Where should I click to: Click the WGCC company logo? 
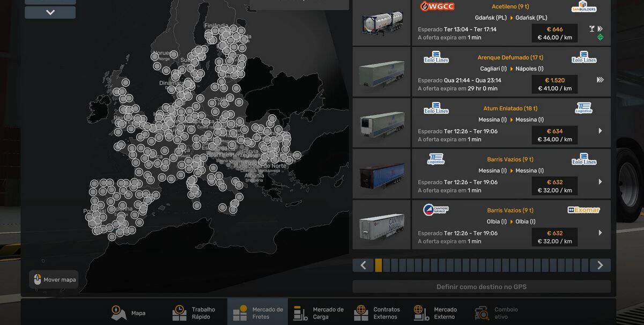437,6
